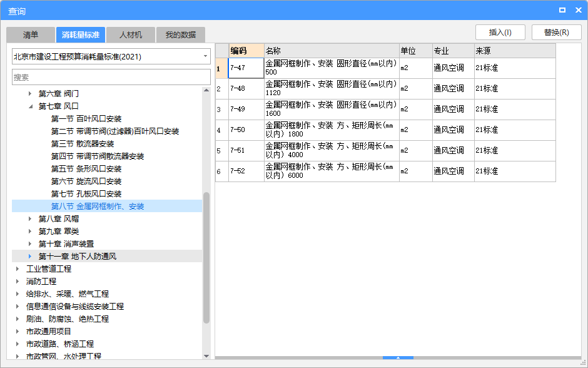
Task: Click the 市政通用项目 label
Action: tap(48, 331)
